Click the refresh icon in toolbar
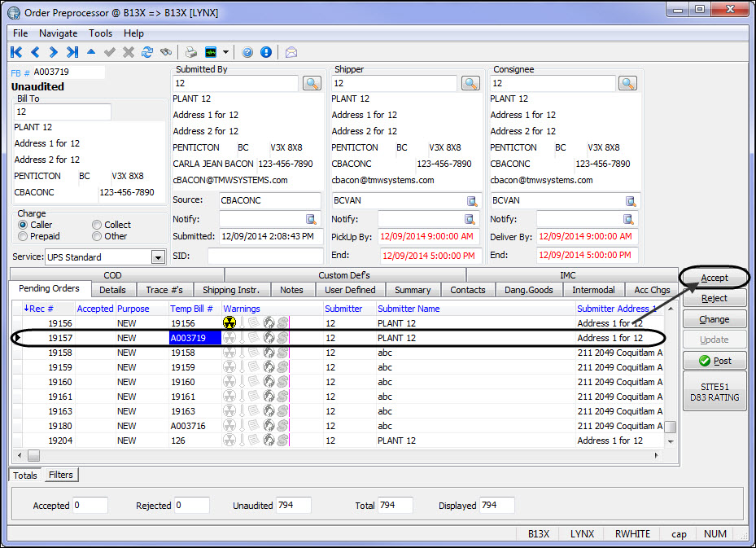Image resolution: width=756 pixels, height=548 pixels. coord(147,52)
